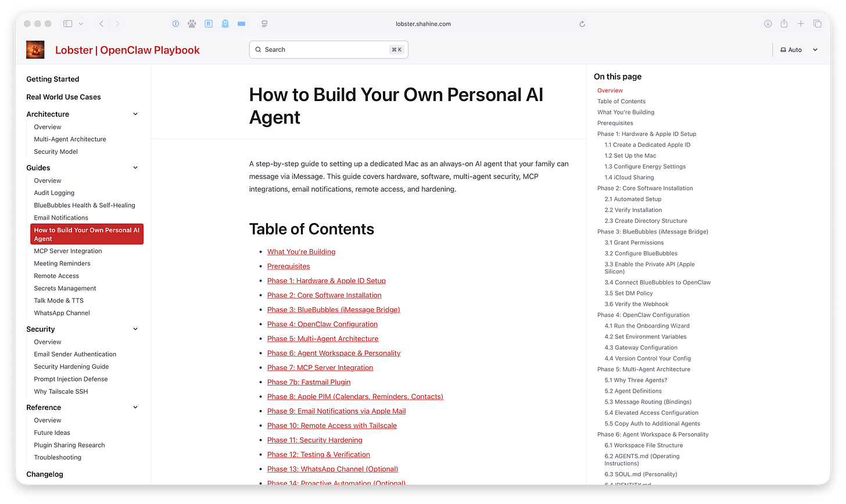This screenshot has height=504, width=846.
Task: Follow Phase 10: Remote Access with Tailscale link
Action: coord(332,426)
